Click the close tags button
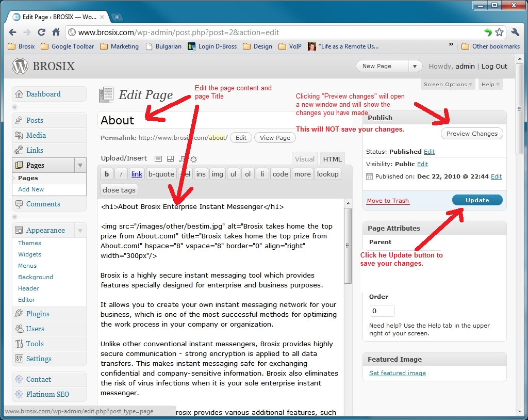Viewport: 528px width, 420px height. [x=119, y=190]
